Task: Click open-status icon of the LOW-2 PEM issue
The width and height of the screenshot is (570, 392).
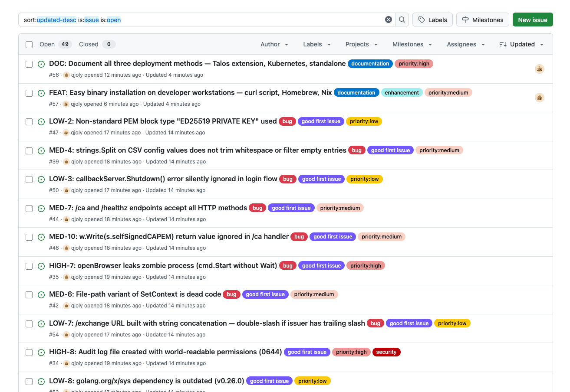Action: point(41,122)
